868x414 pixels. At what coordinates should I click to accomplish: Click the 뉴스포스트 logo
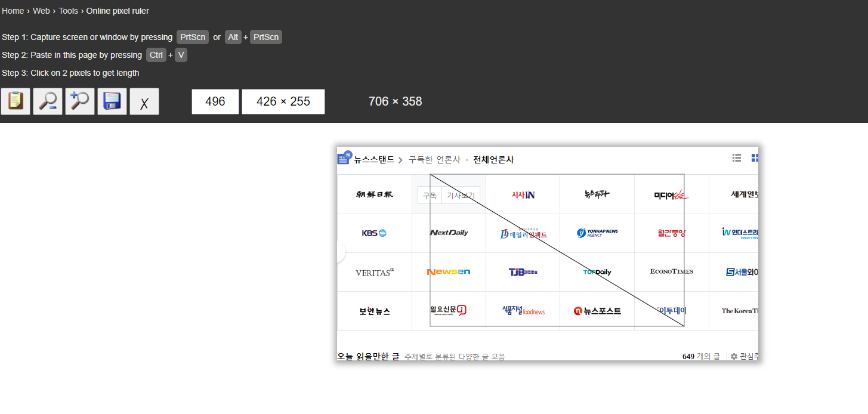[597, 311]
